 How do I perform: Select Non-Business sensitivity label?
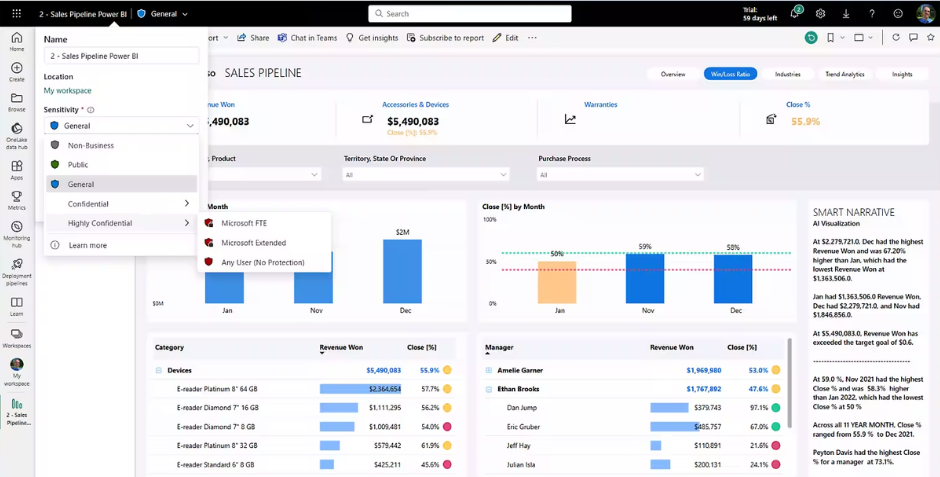click(x=122, y=145)
